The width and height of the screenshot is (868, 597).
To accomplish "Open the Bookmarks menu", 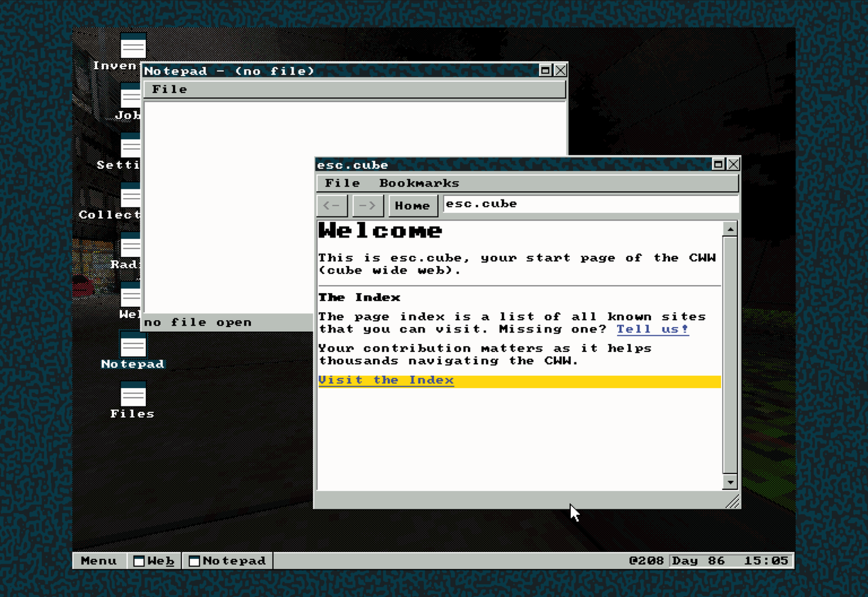I will tap(419, 183).
